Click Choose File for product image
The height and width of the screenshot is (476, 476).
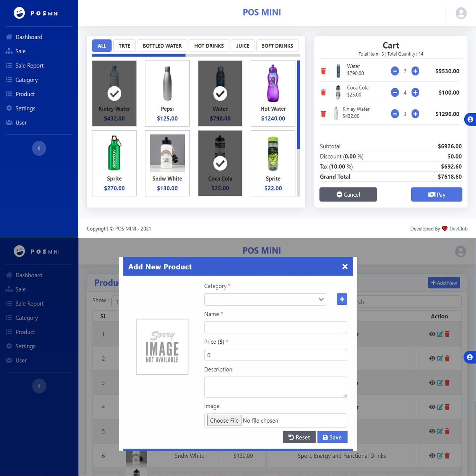(x=224, y=420)
